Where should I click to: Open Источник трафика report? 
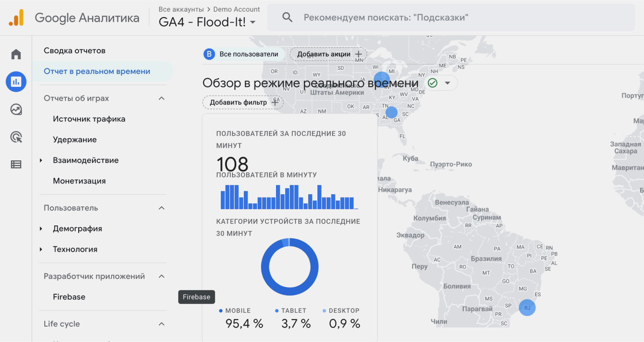click(x=89, y=119)
